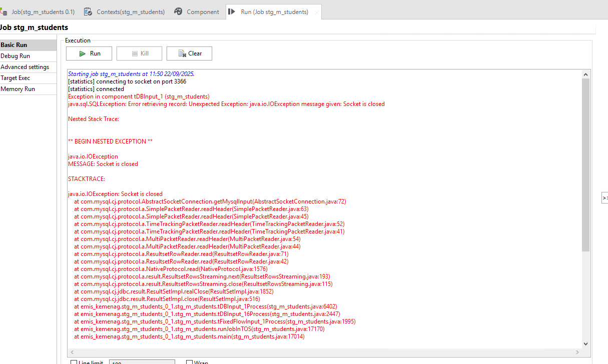Open the Job(stg_m_students 0.1) tab

click(x=43, y=11)
